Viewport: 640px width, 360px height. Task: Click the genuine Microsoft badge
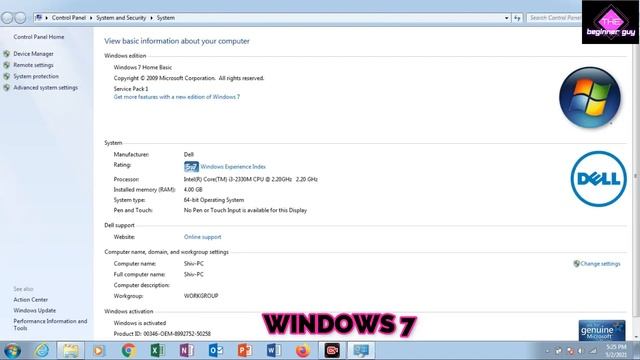602,330
